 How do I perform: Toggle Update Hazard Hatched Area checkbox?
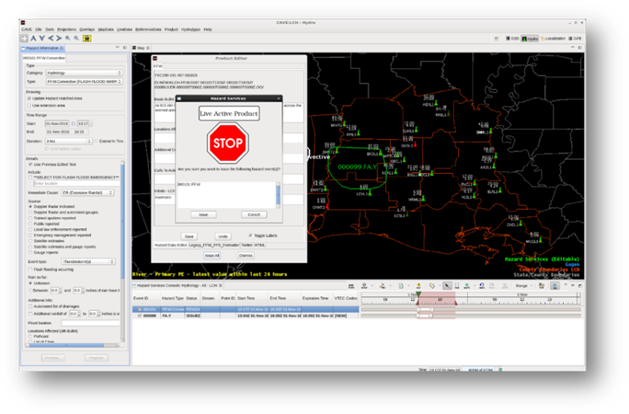coord(29,98)
